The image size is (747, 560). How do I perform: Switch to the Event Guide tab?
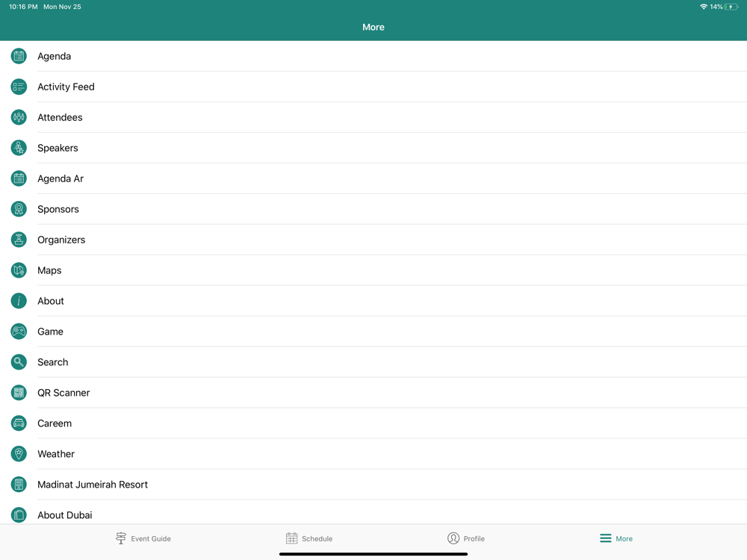coord(143,538)
